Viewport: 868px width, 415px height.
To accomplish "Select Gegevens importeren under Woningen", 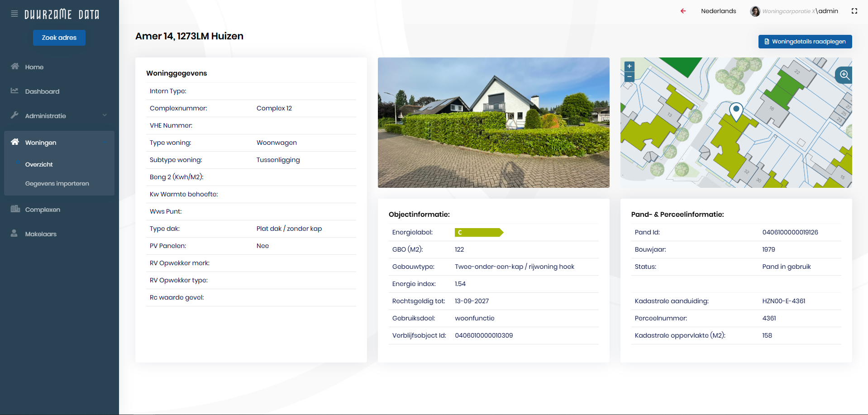I will 57,184.
